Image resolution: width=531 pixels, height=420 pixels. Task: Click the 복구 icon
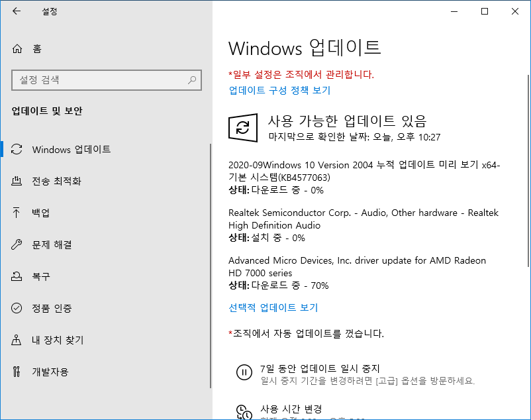click(x=17, y=276)
